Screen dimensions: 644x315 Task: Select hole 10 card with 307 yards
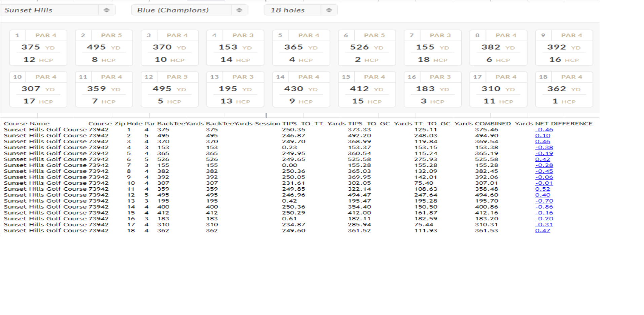click(x=38, y=89)
